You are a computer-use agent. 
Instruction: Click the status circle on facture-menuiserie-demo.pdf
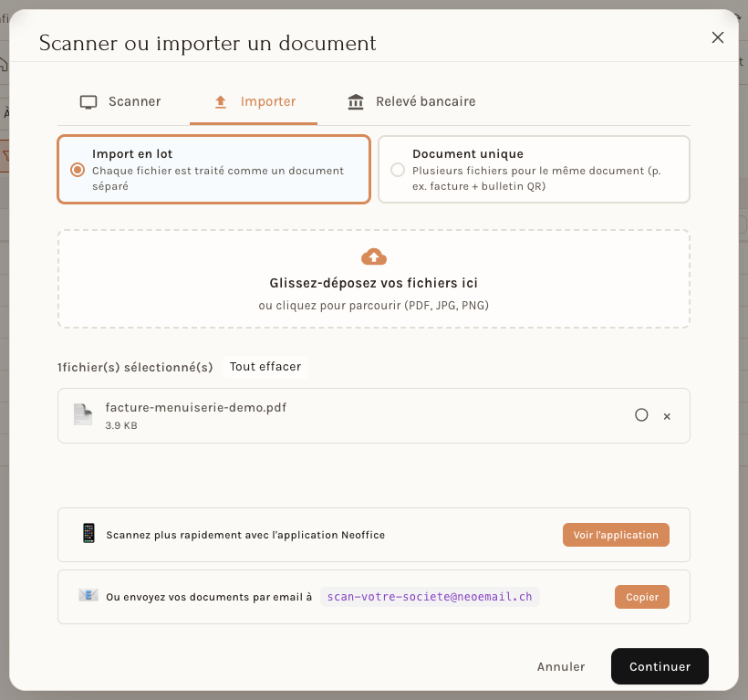tap(641, 415)
